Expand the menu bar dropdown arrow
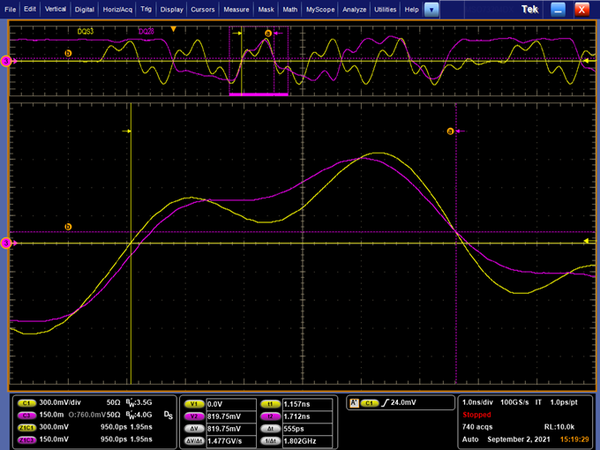The width and height of the screenshot is (600, 450). coord(431,8)
